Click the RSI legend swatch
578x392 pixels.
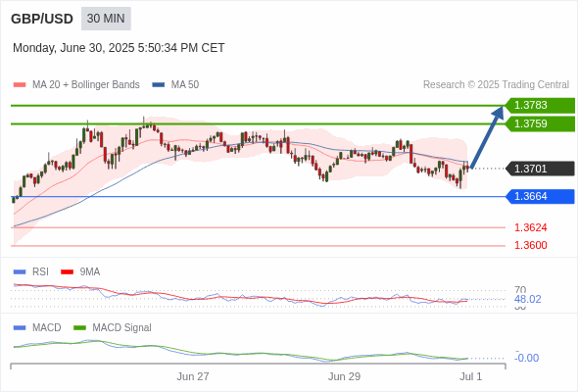pos(20,272)
